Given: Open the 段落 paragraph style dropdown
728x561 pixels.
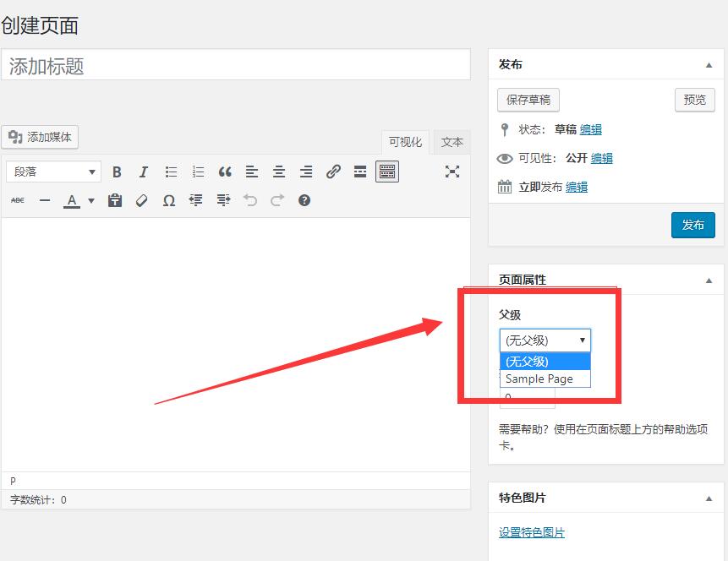Looking at the screenshot, I should point(52,172).
